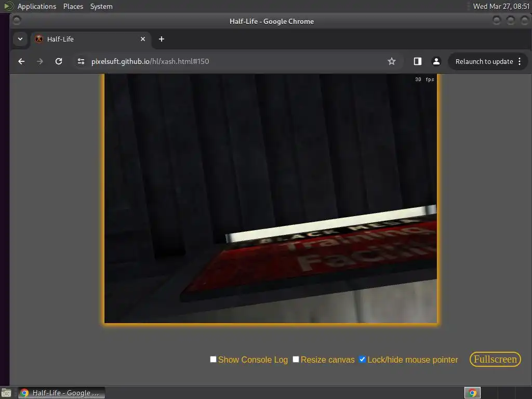Expand the tab search dropdown arrow
This screenshot has width=532, height=399.
pos(20,39)
